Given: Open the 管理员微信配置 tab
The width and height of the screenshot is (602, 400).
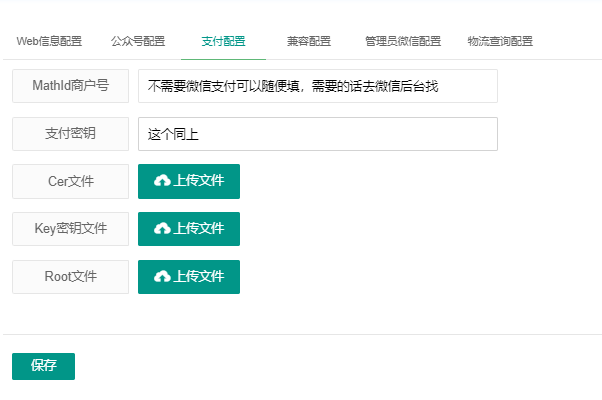Looking at the screenshot, I should [402, 42].
